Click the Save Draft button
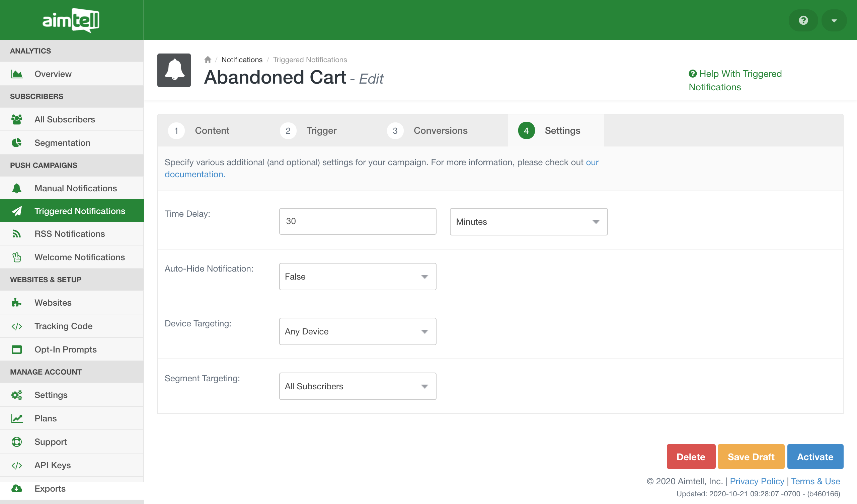Screen dimensions: 857x504 pos(751,457)
